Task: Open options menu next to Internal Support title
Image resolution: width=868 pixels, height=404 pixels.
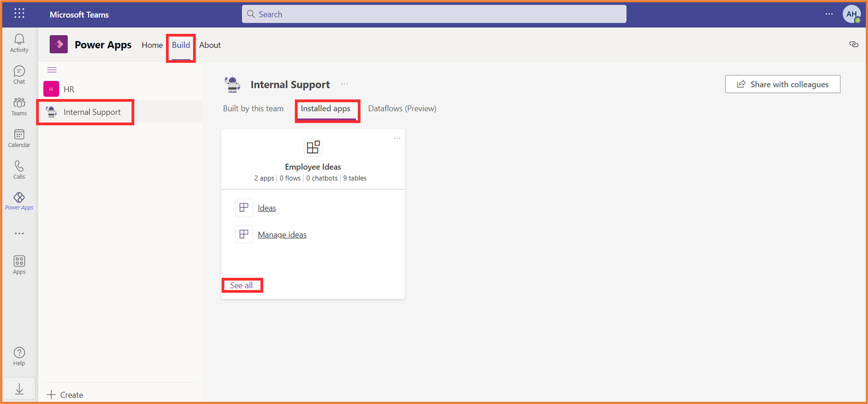Action: pos(344,84)
